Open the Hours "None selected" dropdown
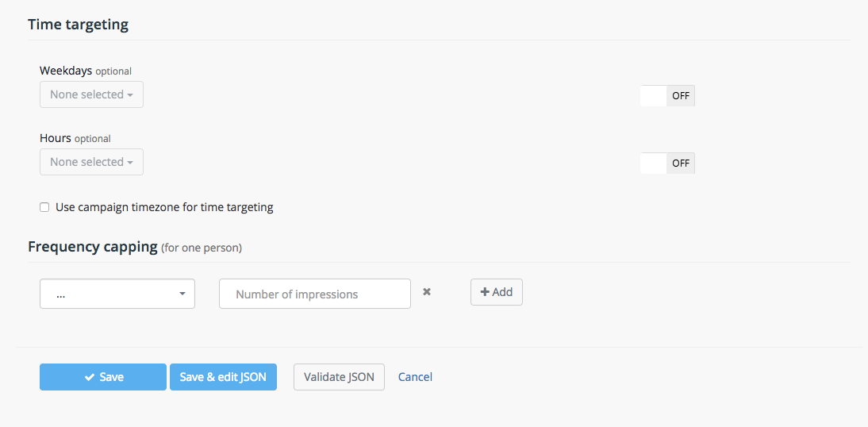The width and height of the screenshot is (868, 427). (x=91, y=162)
